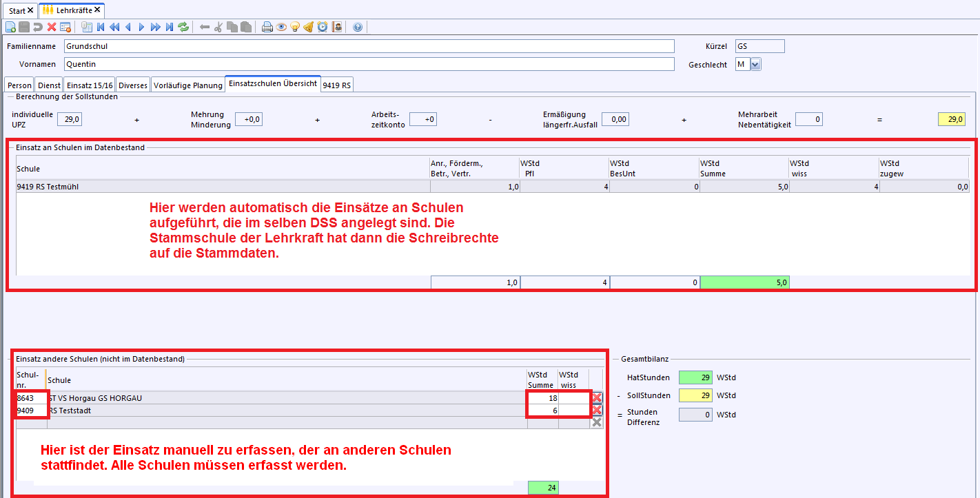Image resolution: width=980 pixels, height=498 pixels.
Task: Click the light bulb hint icon
Action: 295,27
